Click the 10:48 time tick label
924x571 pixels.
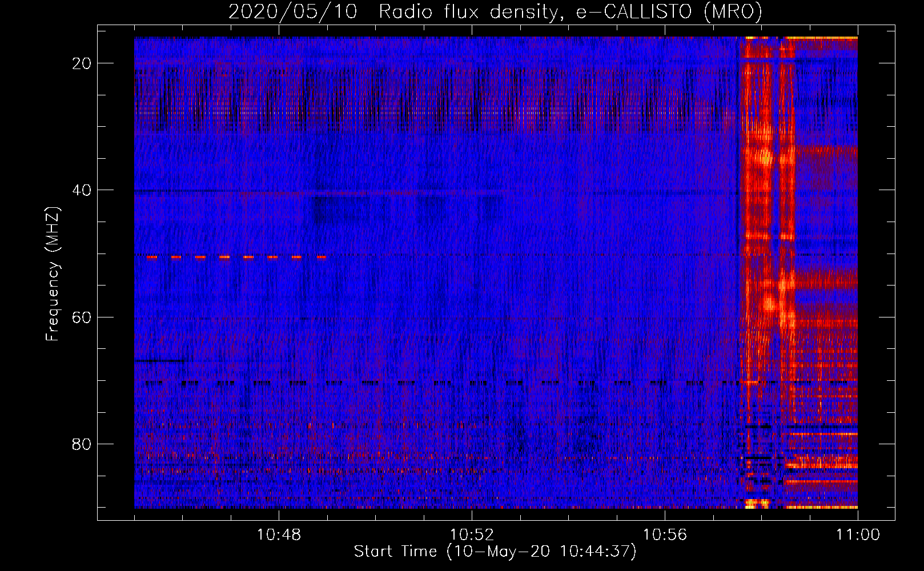coord(279,535)
